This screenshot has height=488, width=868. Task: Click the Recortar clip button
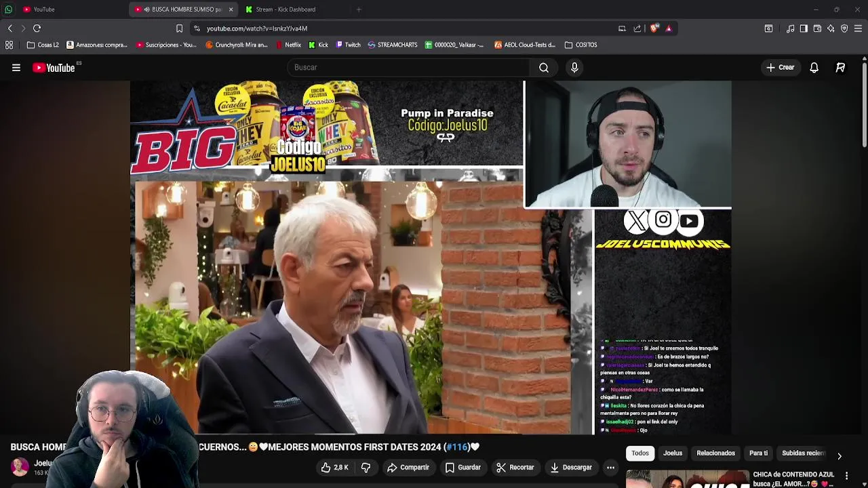pos(515,468)
